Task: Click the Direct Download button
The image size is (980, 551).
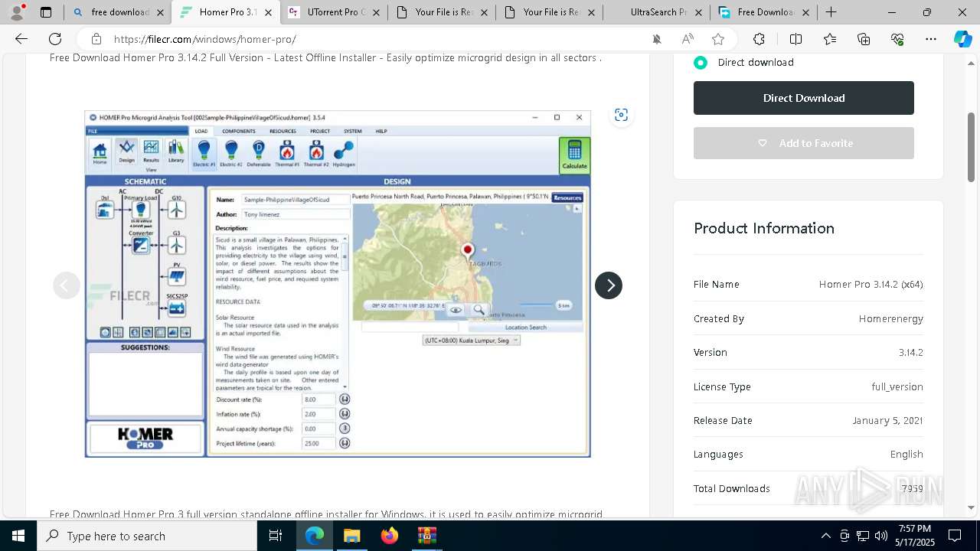Action: pos(804,98)
